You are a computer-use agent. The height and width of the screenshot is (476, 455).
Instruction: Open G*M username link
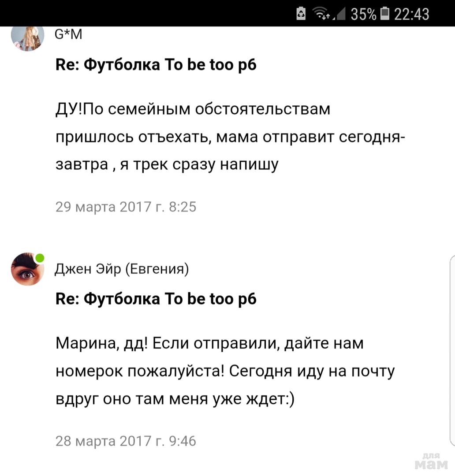(x=68, y=34)
